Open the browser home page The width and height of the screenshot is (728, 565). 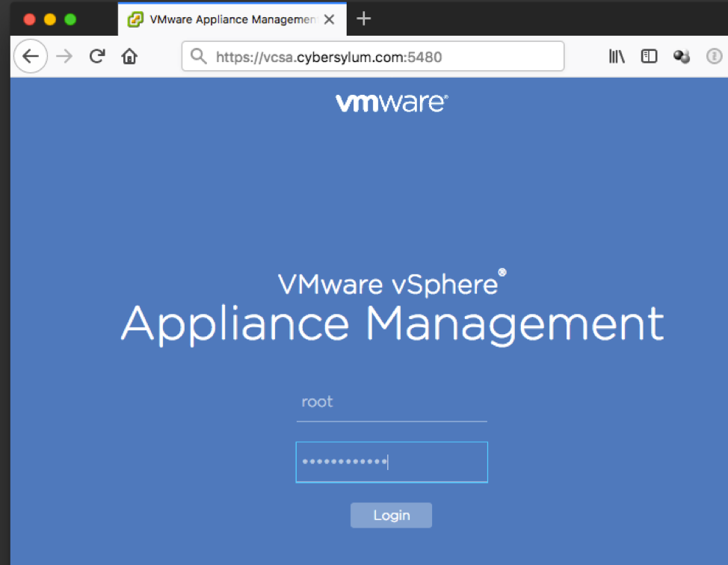pos(129,56)
